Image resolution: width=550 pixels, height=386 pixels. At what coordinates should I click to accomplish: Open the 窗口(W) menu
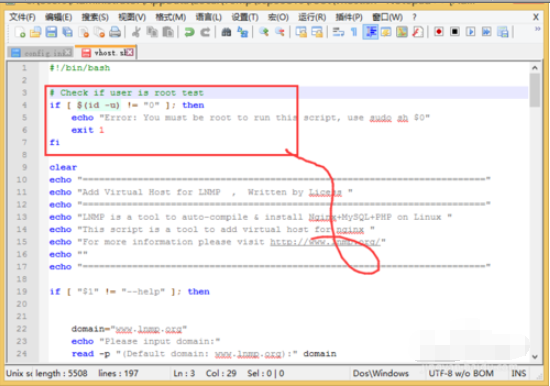pos(387,17)
